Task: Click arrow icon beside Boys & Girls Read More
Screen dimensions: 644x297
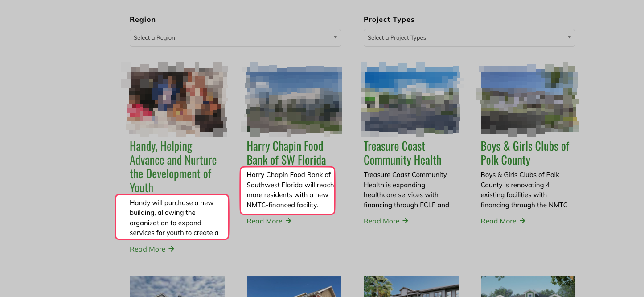Action: pos(522,221)
